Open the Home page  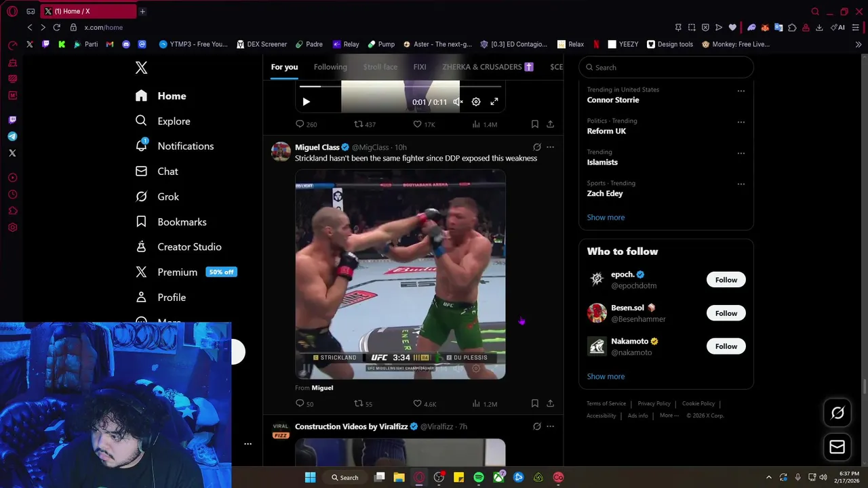pos(161,96)
